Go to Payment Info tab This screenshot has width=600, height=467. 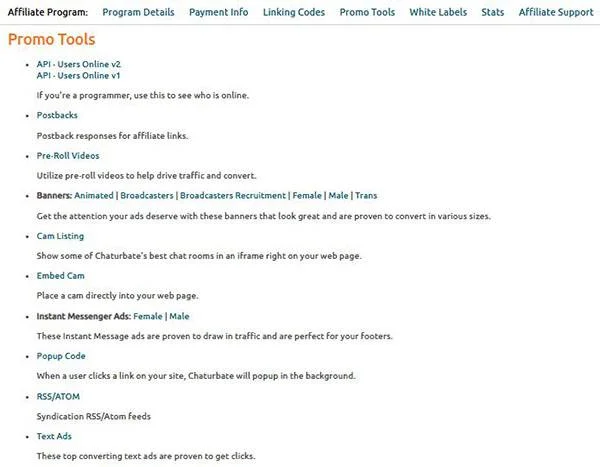tap(218, 12)
